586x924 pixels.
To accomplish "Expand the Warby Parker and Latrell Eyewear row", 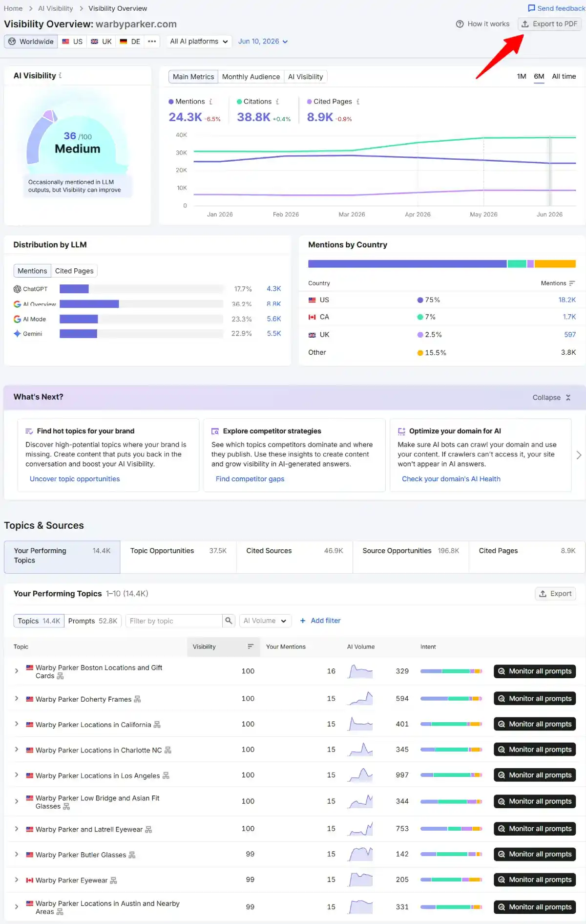I will 16,829.
